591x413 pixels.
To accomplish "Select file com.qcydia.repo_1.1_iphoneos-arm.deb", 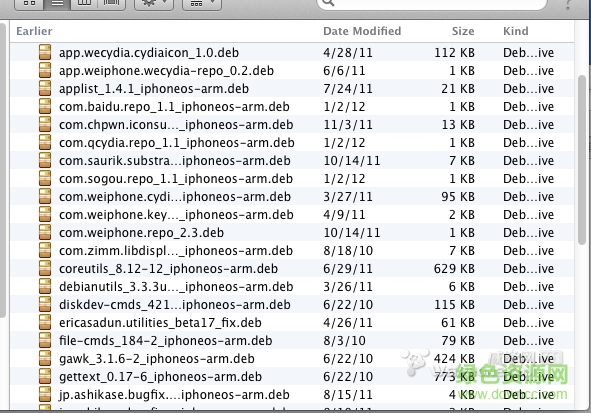I will 176,143.
